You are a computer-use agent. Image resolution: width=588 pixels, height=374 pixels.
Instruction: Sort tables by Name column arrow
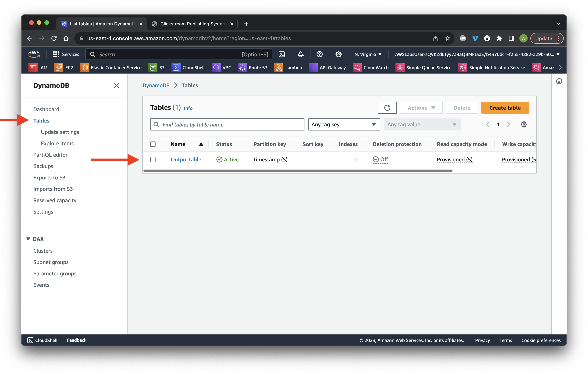click(201, 144)
